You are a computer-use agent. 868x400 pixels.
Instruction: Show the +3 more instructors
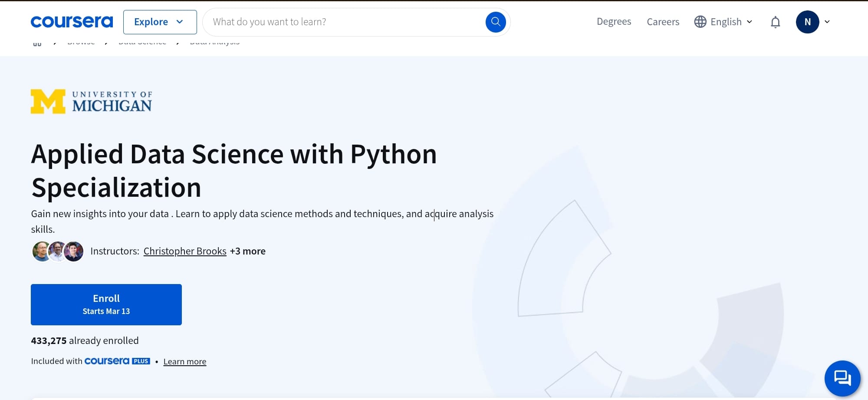coord(248,251)
